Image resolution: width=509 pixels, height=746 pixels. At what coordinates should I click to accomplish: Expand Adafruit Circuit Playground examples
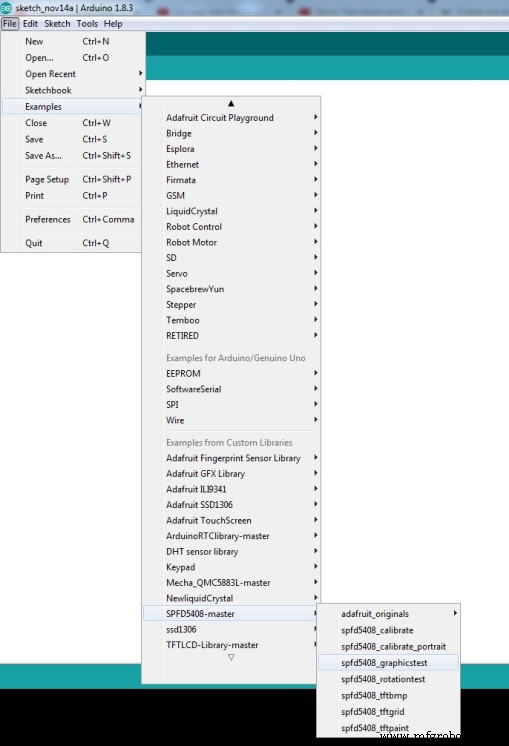[231, 118]
